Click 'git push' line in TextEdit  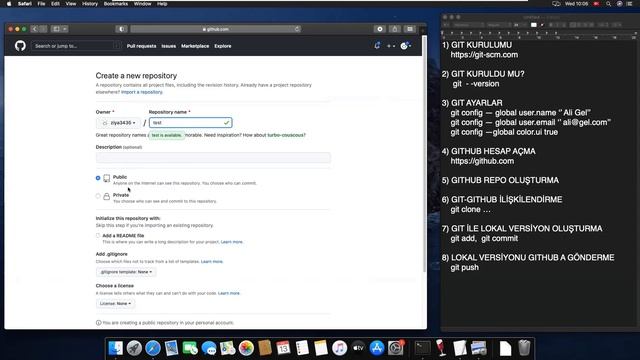pyautogui.click(x=464, y=268)
